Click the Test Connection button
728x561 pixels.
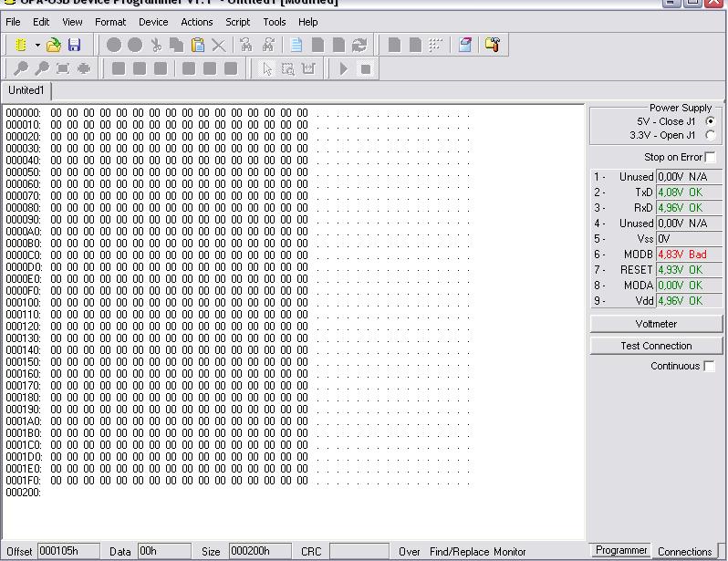click(x=656, y=346)
